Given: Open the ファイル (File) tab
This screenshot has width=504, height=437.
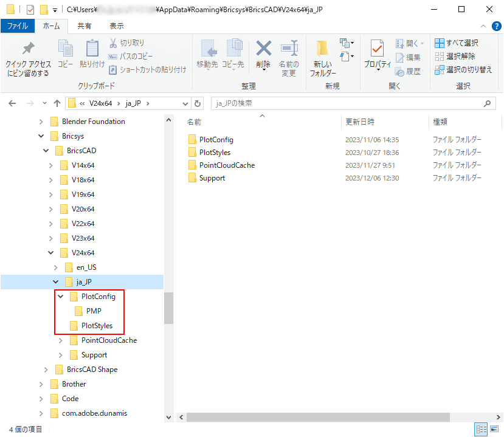Looking at the screenshot, I should coord(18,26).
